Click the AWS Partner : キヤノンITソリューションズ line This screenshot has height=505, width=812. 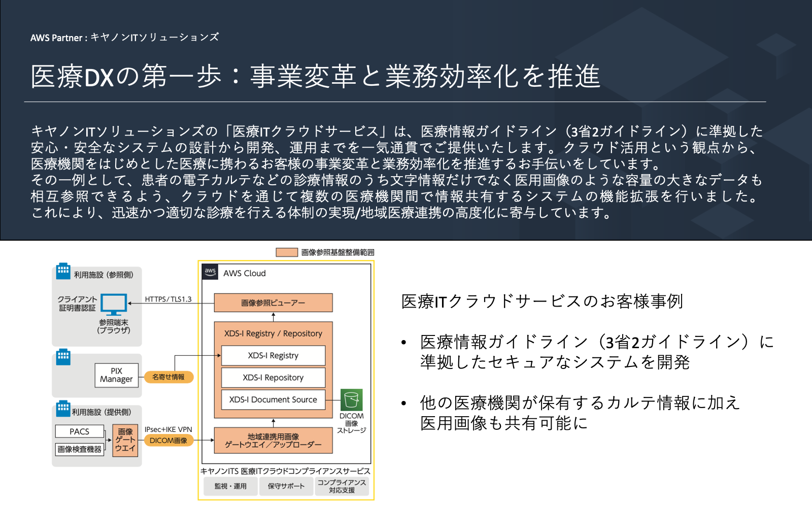pyautogui.click(x=124, y=37)
